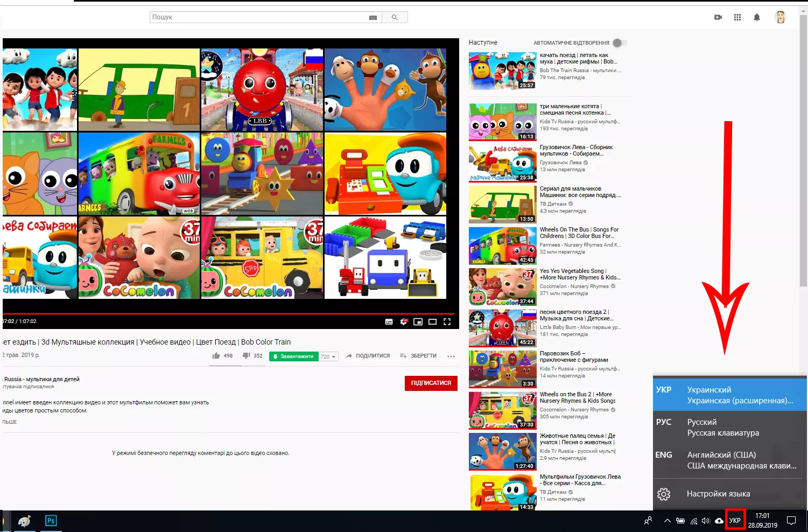Click the red video progress bar
The height and width of the screenshot is (532, 808).
pos(228,313)
